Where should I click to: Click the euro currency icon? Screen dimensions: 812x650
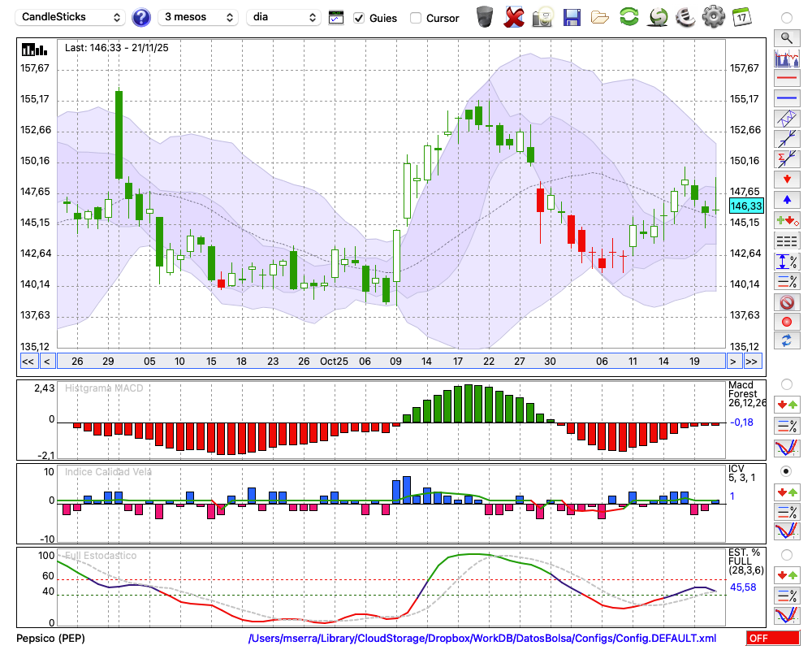pyautogui.click(x=685, y=16)
